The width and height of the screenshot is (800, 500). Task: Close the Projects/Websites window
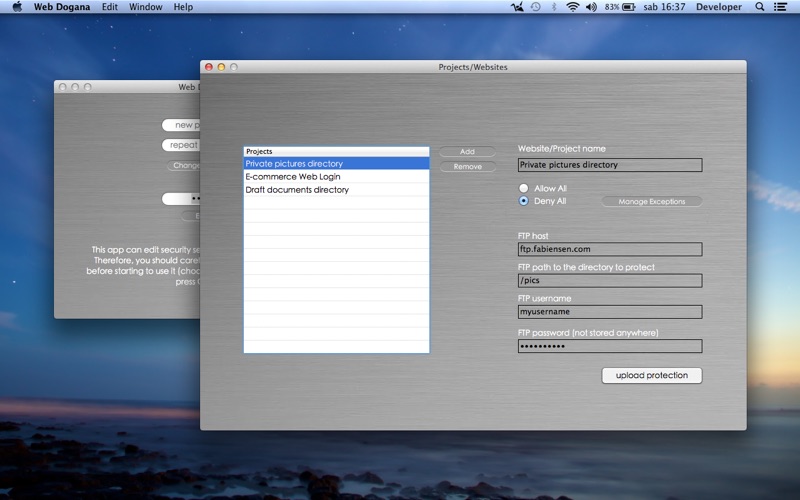[x=209, y=67]
